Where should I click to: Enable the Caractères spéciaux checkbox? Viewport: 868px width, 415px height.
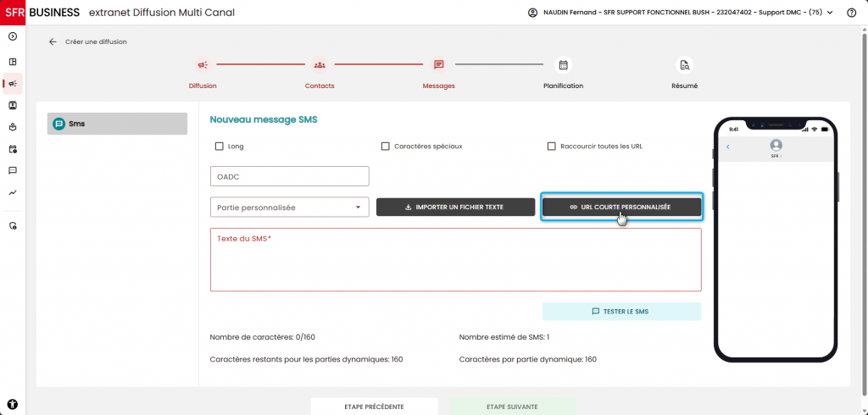point(386,147)
